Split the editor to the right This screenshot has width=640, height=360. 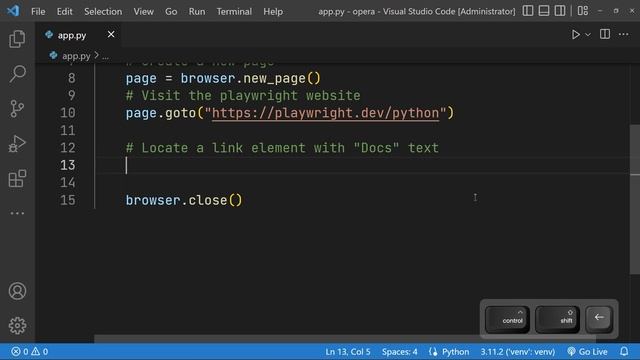click(605, 34)
